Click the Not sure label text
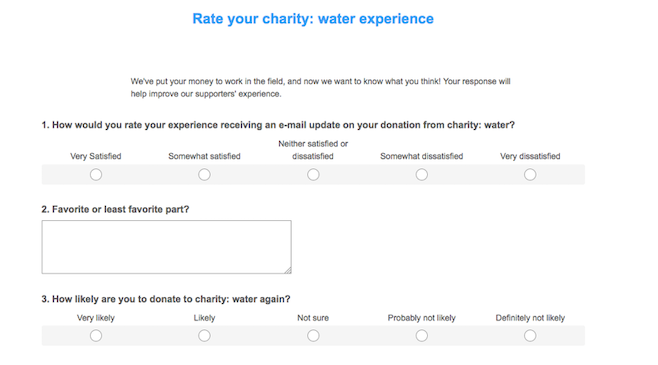Viewport: 658px width, 365px height. pyautogui.click(x=313, y=318)
